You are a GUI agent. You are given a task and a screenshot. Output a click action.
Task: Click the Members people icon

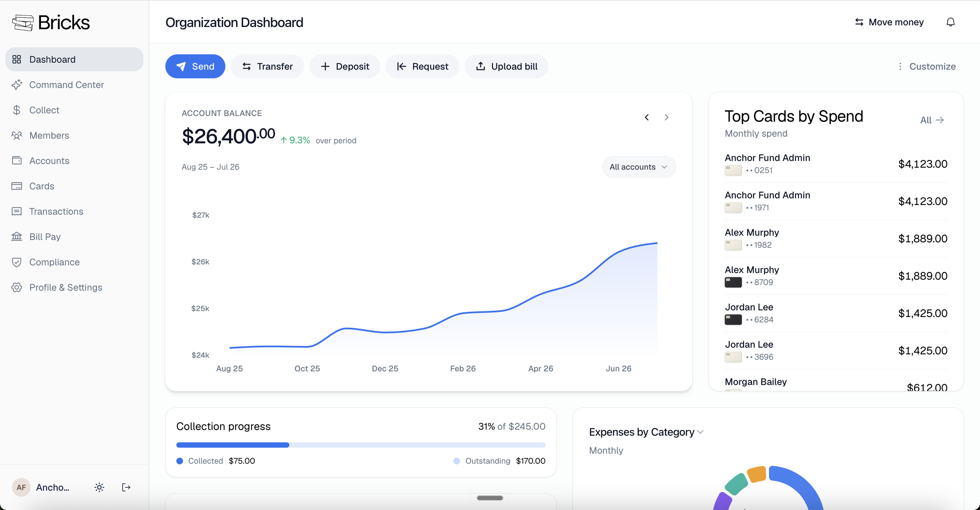point(16,135)
